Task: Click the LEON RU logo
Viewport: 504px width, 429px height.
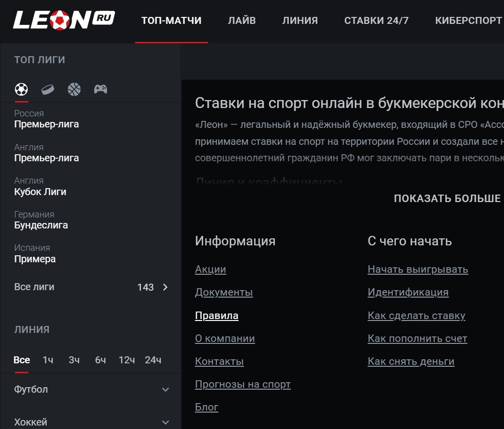Action: 64,20
